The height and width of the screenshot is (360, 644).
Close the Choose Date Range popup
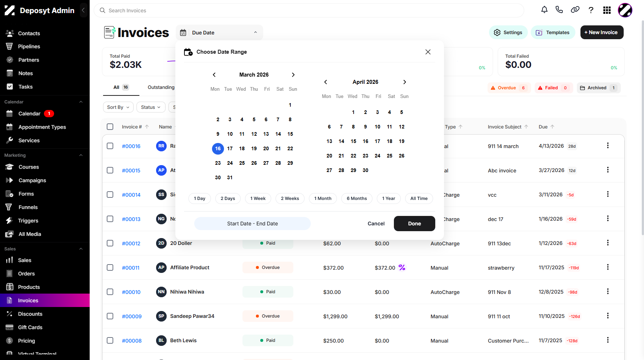(428, 52)
